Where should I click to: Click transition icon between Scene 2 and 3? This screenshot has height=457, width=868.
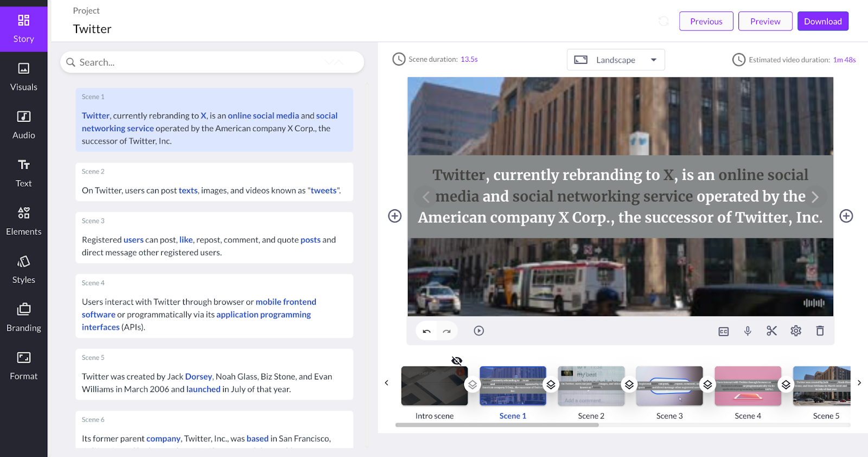pos(629,384)
